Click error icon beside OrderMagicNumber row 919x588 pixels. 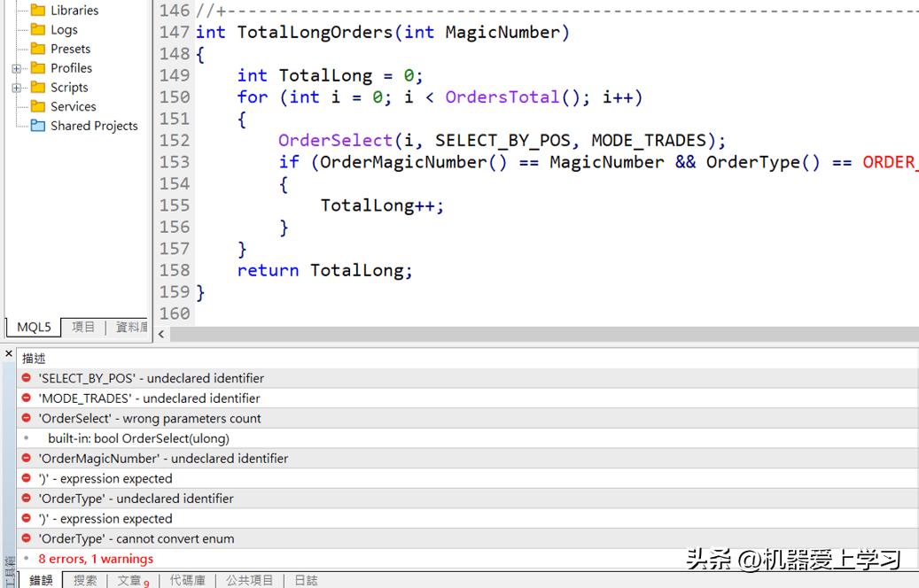(x=27, y=458)
